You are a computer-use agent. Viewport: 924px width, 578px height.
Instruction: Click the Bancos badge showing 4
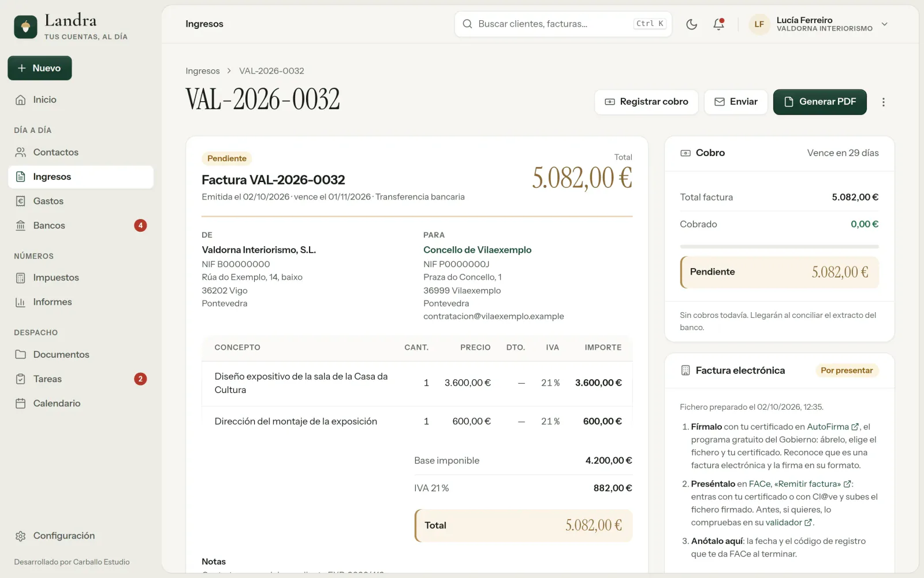140,225
